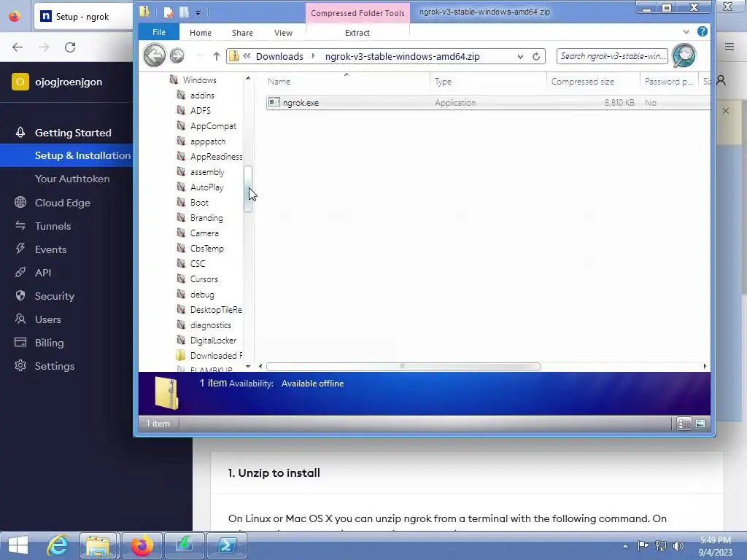Open the Quick Access Toolbar dropdown
The width and height of the screenshot is (747, 560).
click(198, 13)
